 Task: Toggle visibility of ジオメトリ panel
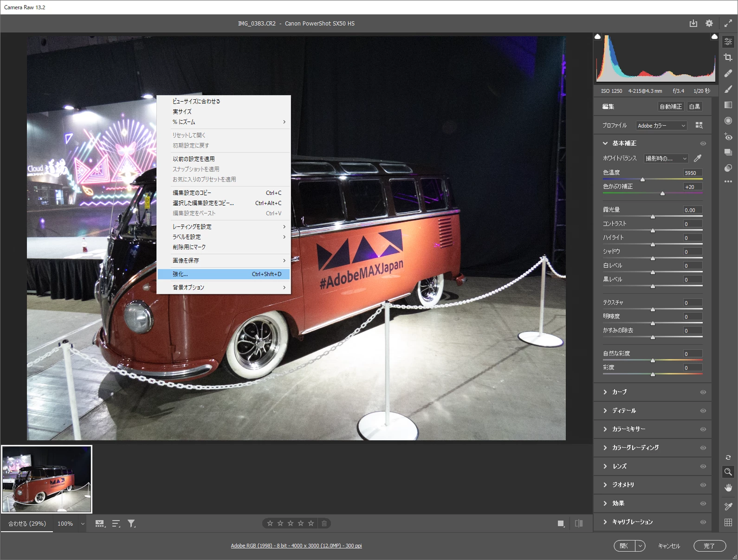703,485
